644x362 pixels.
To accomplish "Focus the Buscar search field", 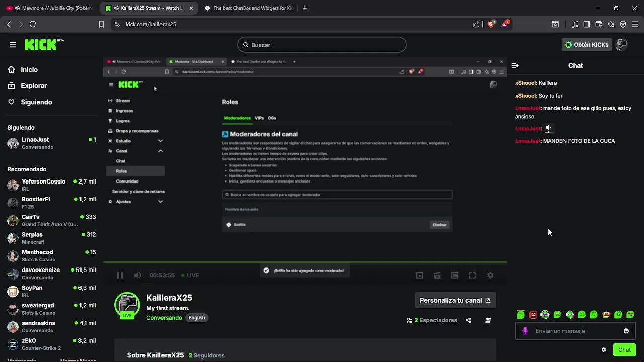I will pyautogui.click(x=322, y=45).
